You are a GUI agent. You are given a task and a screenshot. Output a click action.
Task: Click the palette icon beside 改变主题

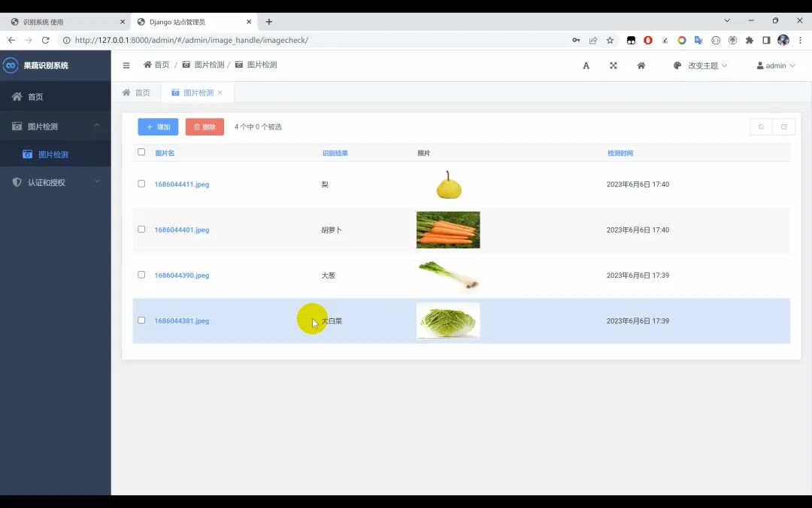(x=677, y=65)
